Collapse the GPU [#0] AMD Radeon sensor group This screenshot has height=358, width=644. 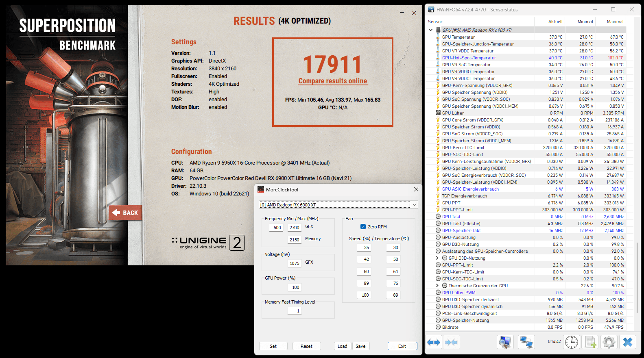430,30
